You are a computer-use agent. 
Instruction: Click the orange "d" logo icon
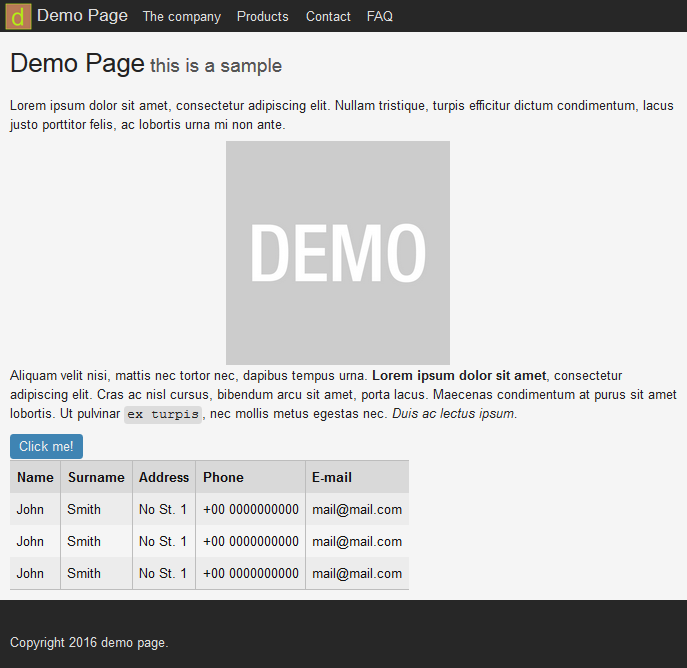(x=18, y=17)
